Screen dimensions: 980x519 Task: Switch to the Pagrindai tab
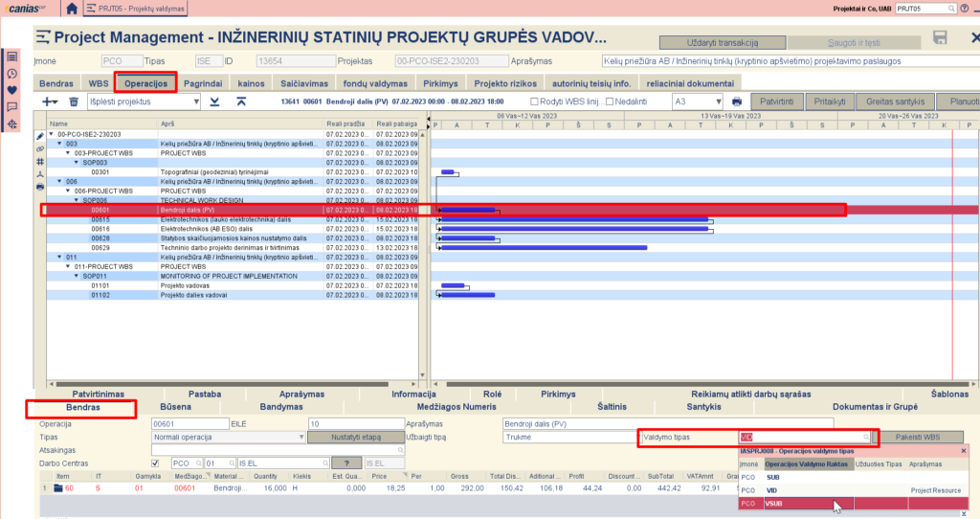(x=203, y=83)
